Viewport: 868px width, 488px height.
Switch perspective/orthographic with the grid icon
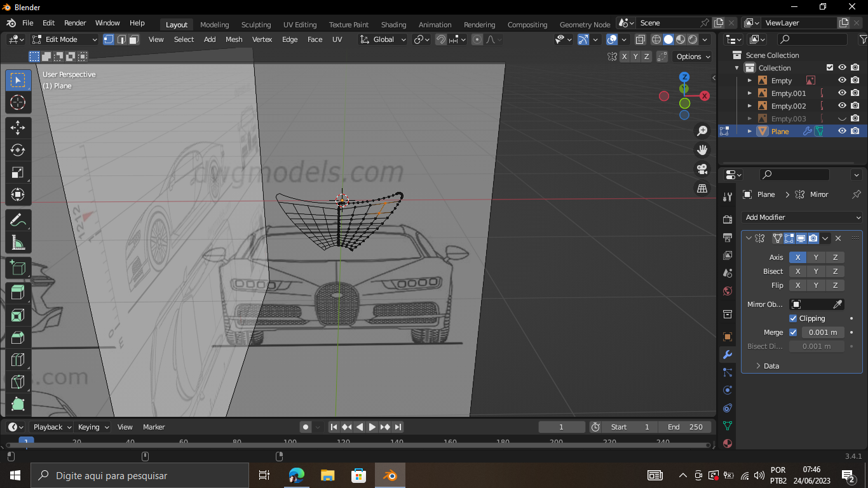[x=702, y=188]
